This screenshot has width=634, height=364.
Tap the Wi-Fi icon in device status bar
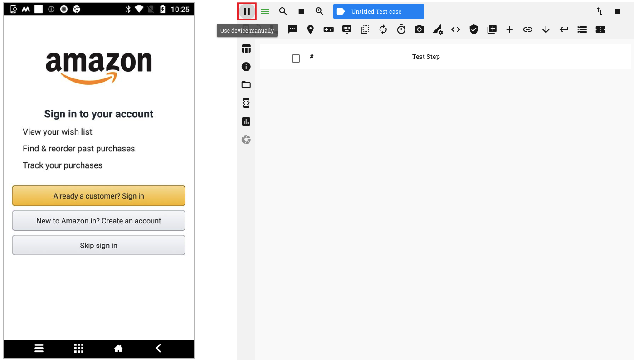(x=139, y=9)
